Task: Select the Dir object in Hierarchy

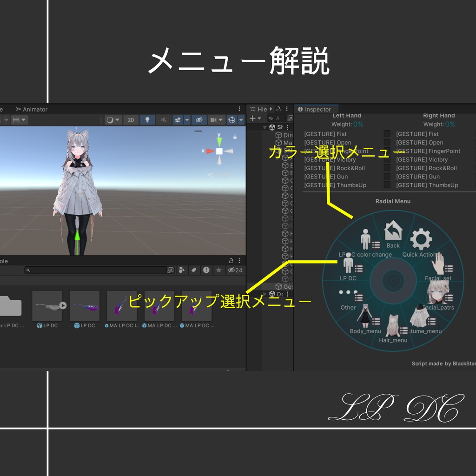Action: pyautogui.click(x=284, y=135)
